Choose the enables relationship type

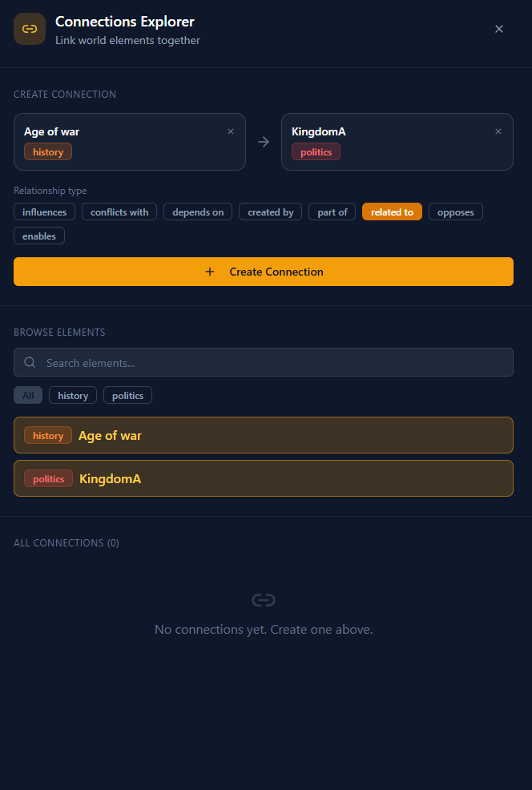[x=39, y=236]
